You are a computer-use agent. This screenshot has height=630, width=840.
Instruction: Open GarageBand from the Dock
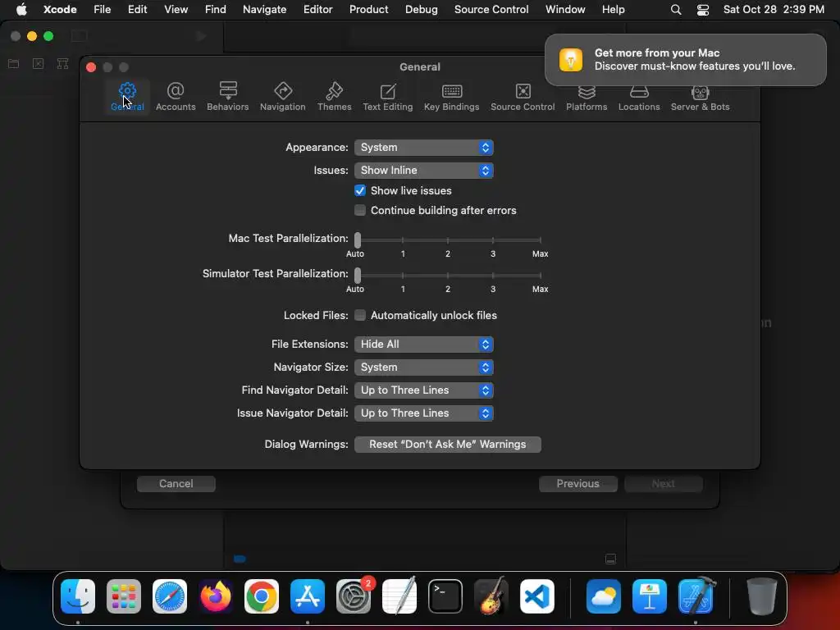(491, 596)
